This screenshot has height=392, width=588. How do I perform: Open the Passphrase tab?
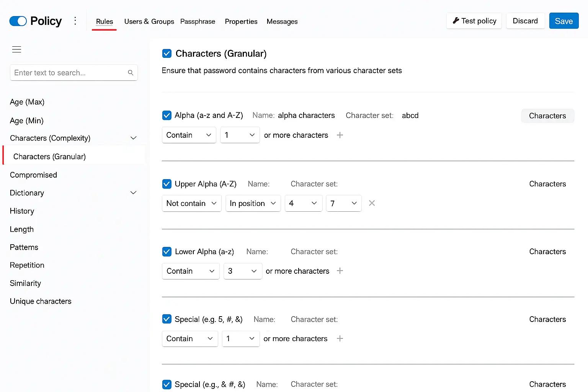[x=198, y=21]
